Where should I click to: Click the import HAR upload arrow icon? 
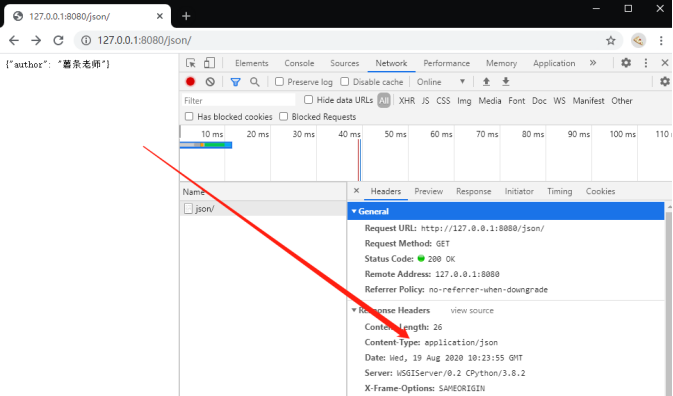(486, 82)
